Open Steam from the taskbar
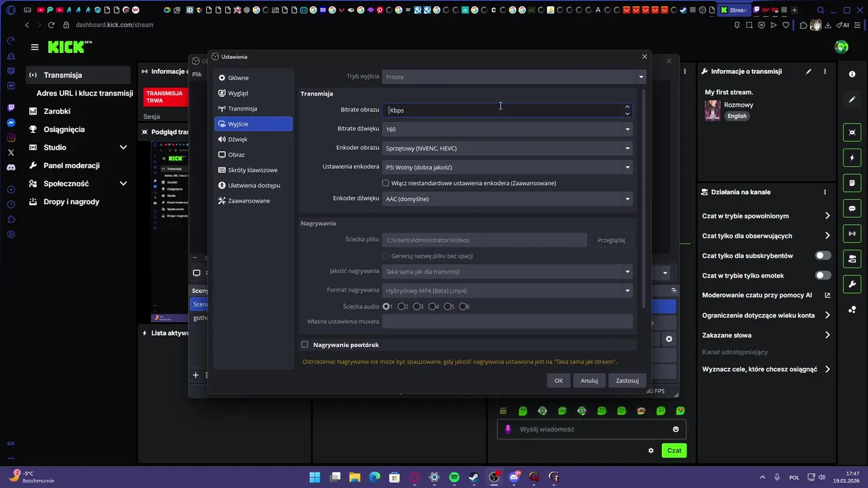Viewport: 868px width, 488px height. pyautogui.click(x=474, y=477)
